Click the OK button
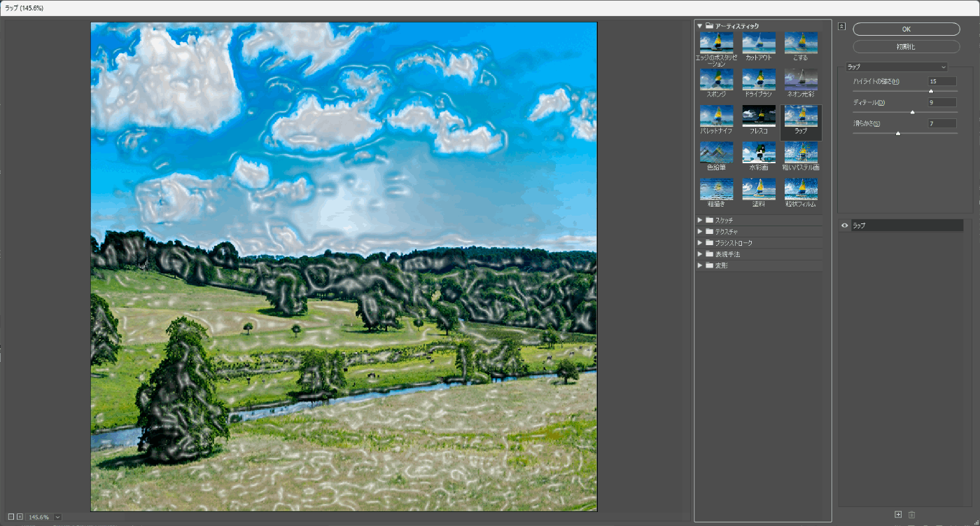This screenshot has width=980, height=526. pyautogui.click(x=906, y=29)
